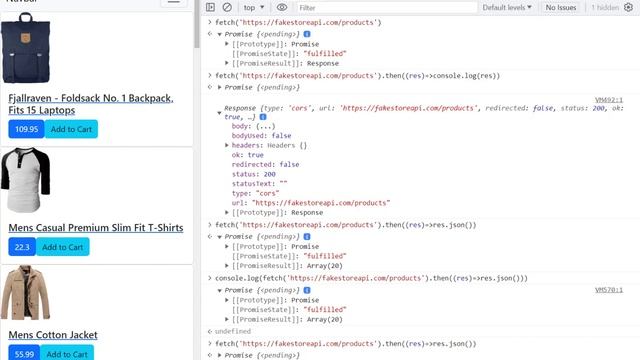Select the redirected: false property line
The image size is (640, 360).
tap(265, 164)
